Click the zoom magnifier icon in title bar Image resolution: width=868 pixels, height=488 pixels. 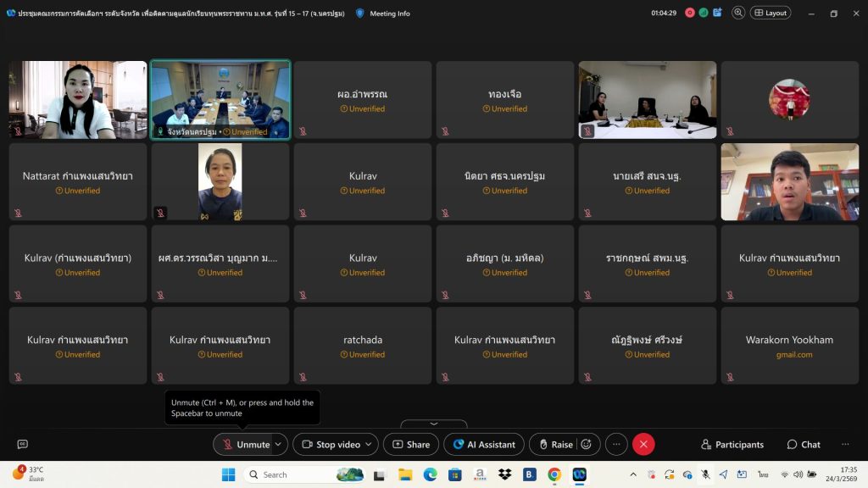coord(738,13)
